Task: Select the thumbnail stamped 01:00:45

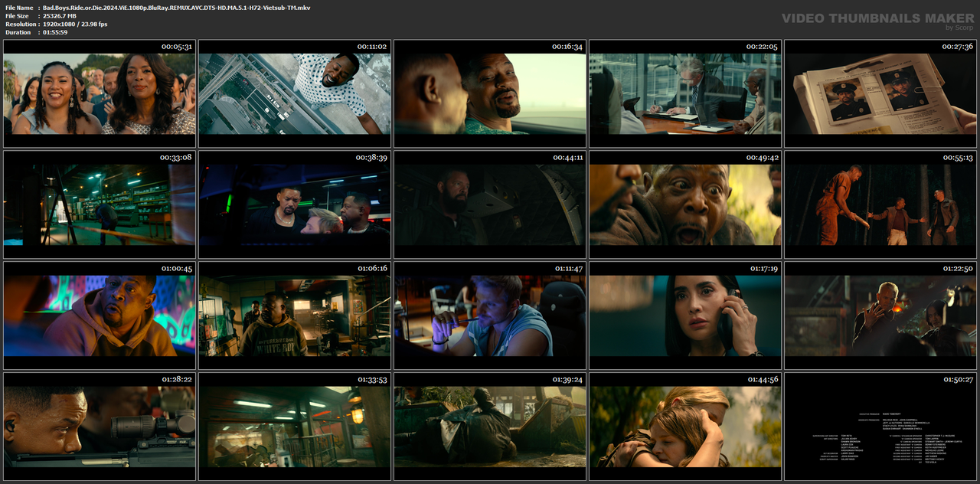Action: (100, 316)
